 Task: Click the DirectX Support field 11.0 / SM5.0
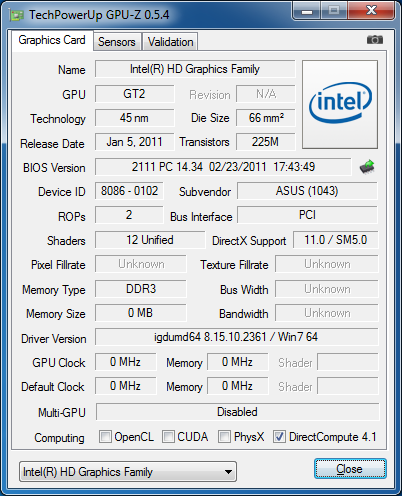coord(336,240)
